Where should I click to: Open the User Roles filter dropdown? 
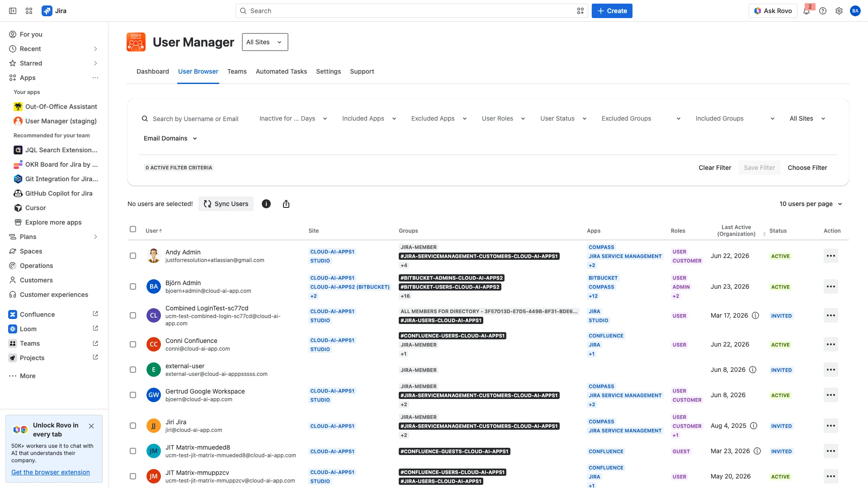503,118
